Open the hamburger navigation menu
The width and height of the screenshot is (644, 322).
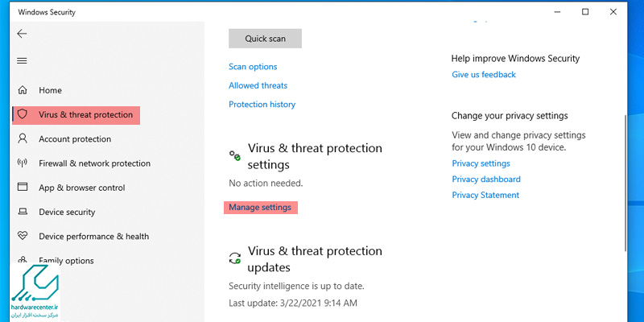23,61
